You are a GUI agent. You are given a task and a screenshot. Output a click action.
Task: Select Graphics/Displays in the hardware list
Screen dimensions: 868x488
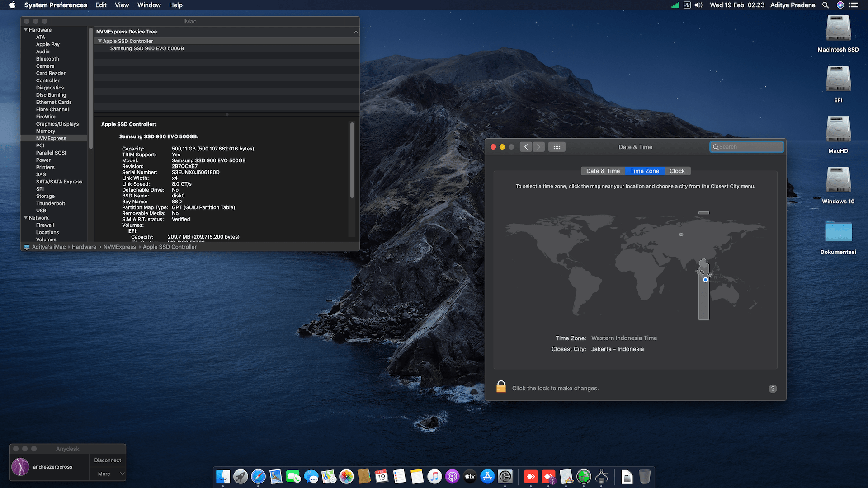click(57, 124)
